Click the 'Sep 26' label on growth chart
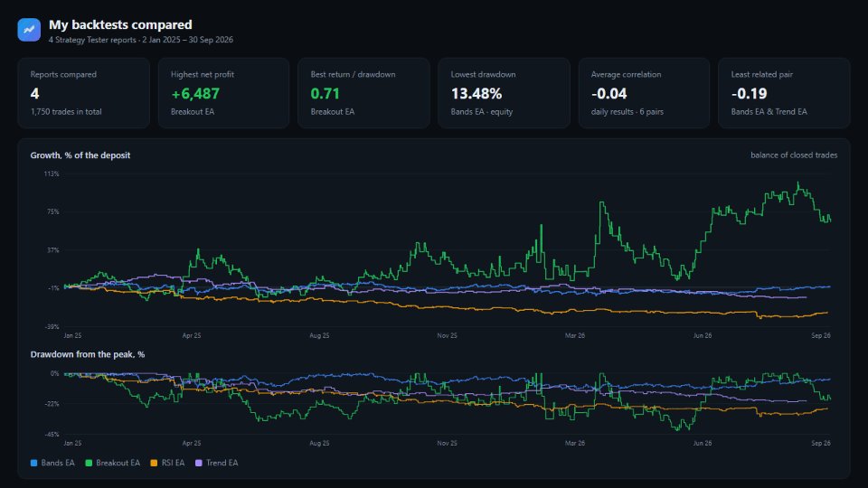868x488 pixels. pyautogui.click(x=821, y=336)
